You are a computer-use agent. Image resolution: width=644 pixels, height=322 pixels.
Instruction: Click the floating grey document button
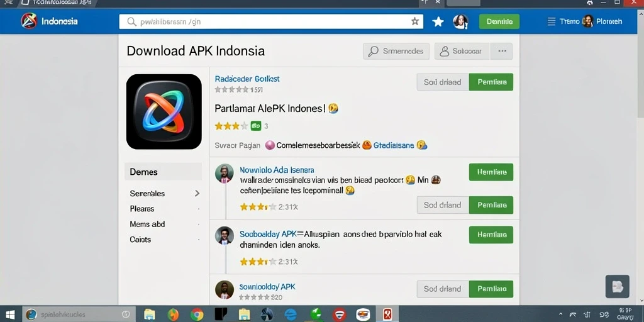[618, 286]
